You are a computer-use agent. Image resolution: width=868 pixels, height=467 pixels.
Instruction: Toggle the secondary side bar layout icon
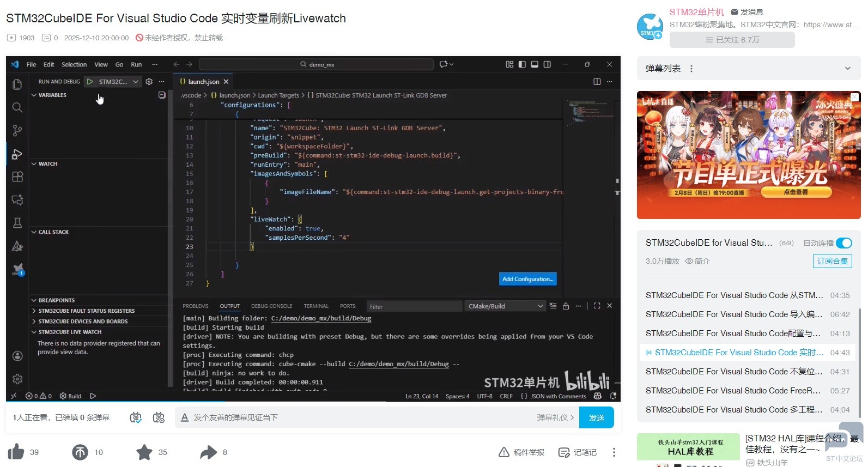[x=547, y=64]
